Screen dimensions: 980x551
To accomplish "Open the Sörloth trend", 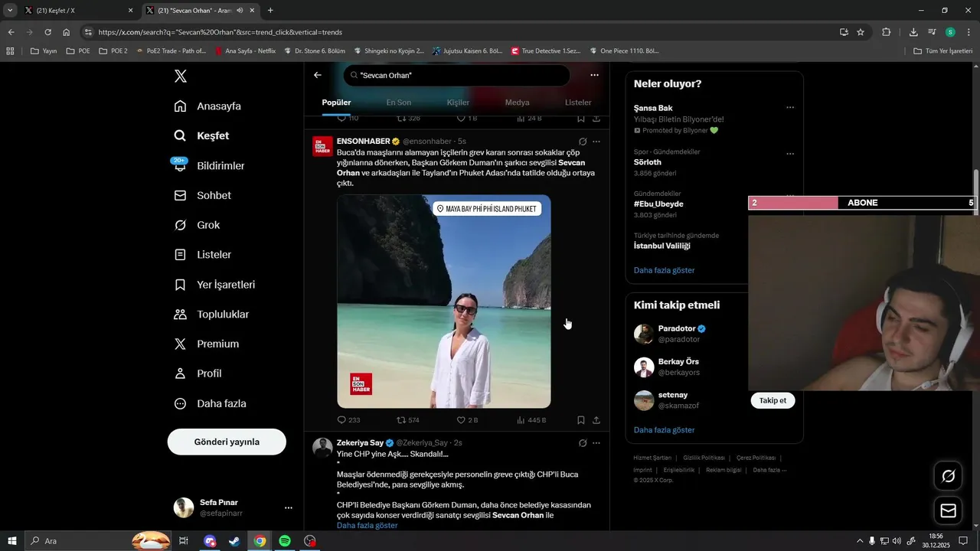I will point(647,162).
